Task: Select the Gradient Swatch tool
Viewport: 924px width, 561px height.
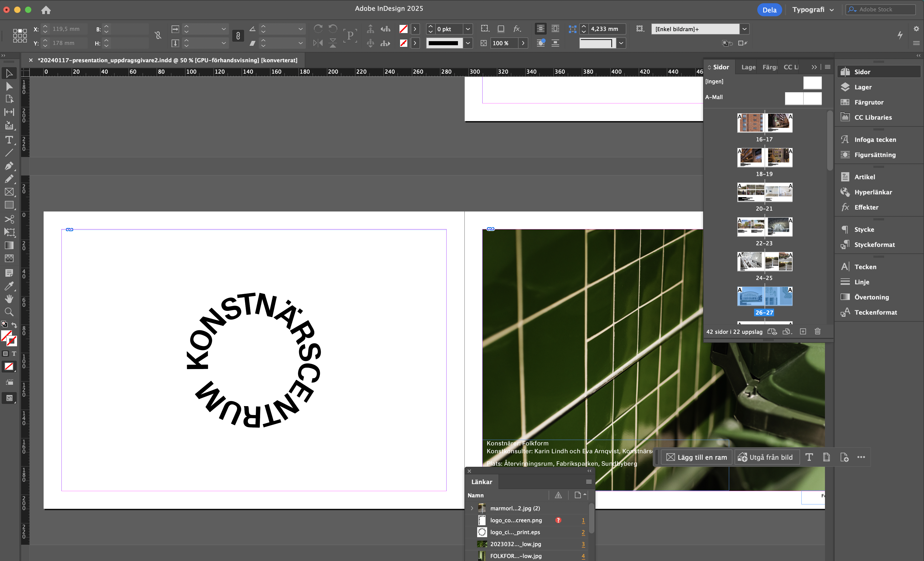Action: (x=9, y=245)
